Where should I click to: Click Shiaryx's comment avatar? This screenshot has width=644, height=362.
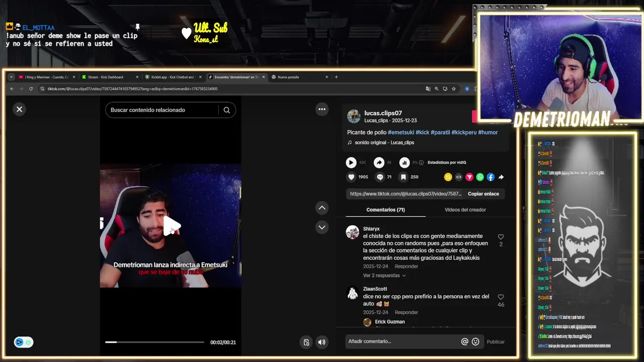pos(353,232)
